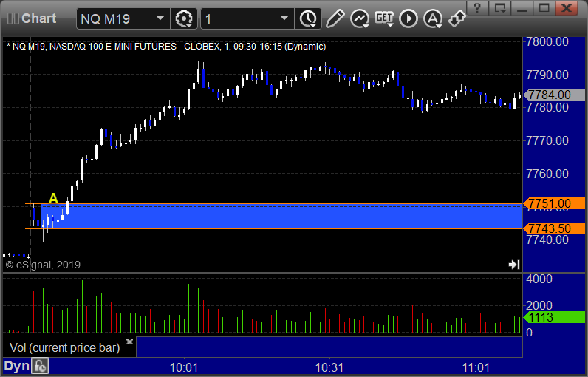Click the playback replay icon
Screen dimensions: 588x377
point(408,18)
